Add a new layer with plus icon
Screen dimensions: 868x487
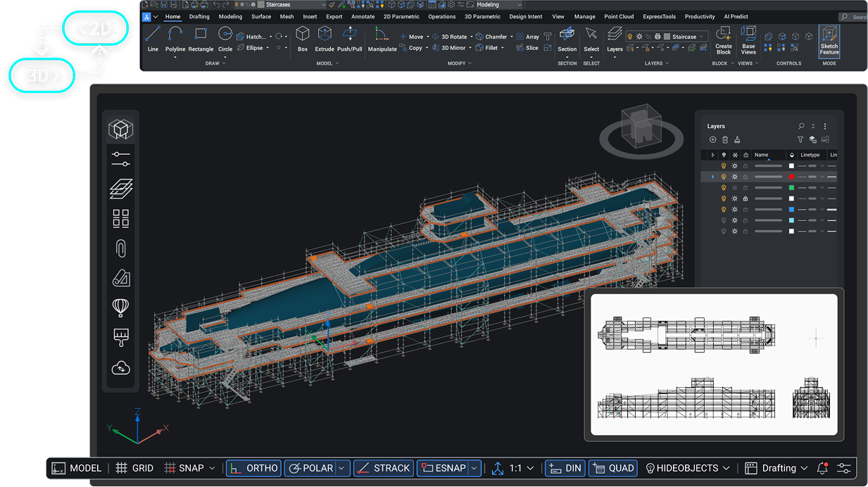click(x=713, y=140)
